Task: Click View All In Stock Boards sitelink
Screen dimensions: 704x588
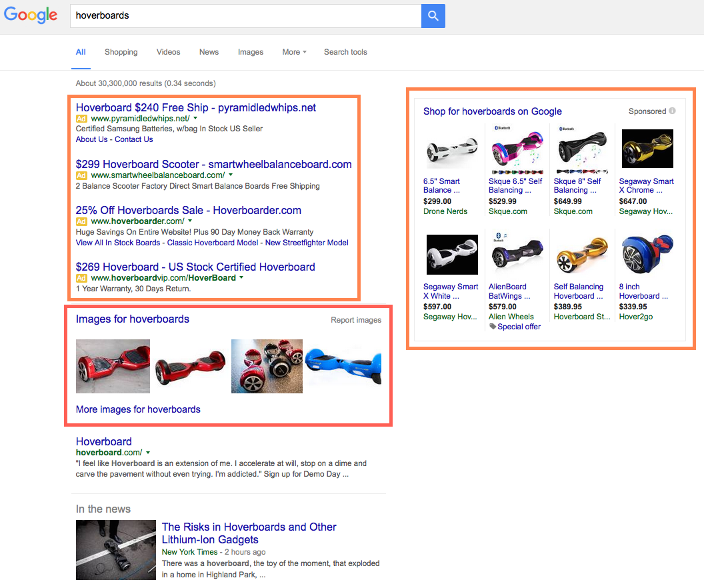Action: click(x=118, y=243)
